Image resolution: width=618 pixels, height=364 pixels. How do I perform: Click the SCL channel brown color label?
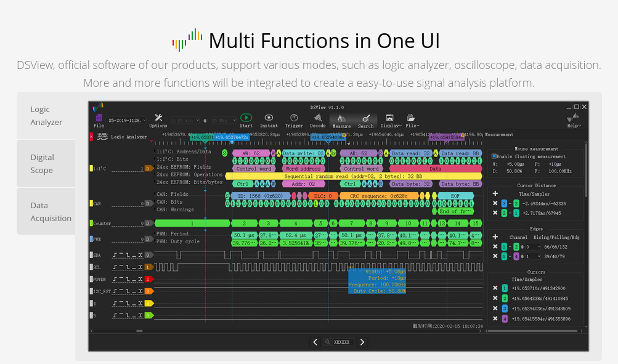coord(148,267)
